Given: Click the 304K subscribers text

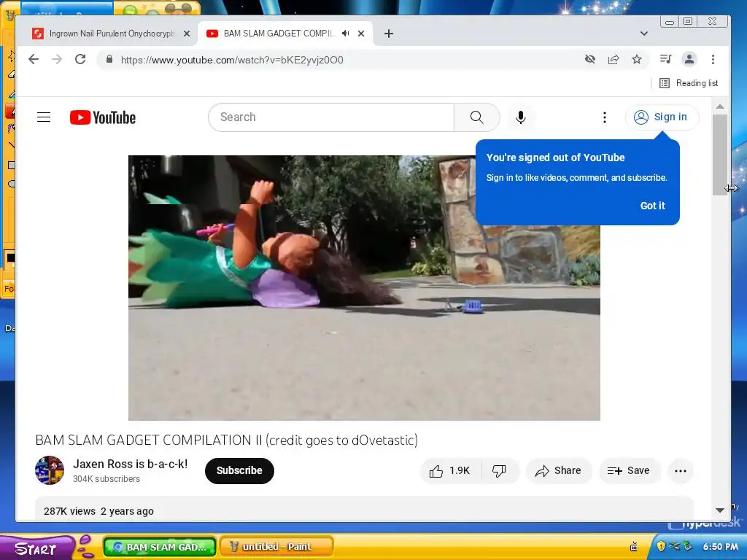Looking at the screenshot, I should (x=107, y=479).
